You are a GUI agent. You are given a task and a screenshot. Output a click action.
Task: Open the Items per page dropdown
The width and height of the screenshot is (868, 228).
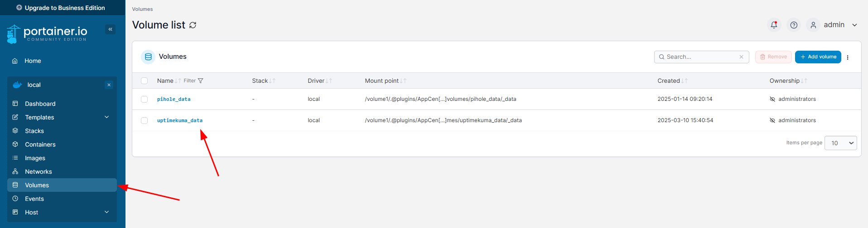840,143
